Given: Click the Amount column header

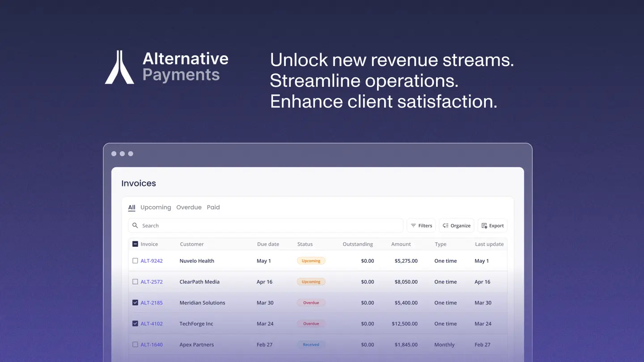Looking at the screenshot, I should tap(401, 244).
